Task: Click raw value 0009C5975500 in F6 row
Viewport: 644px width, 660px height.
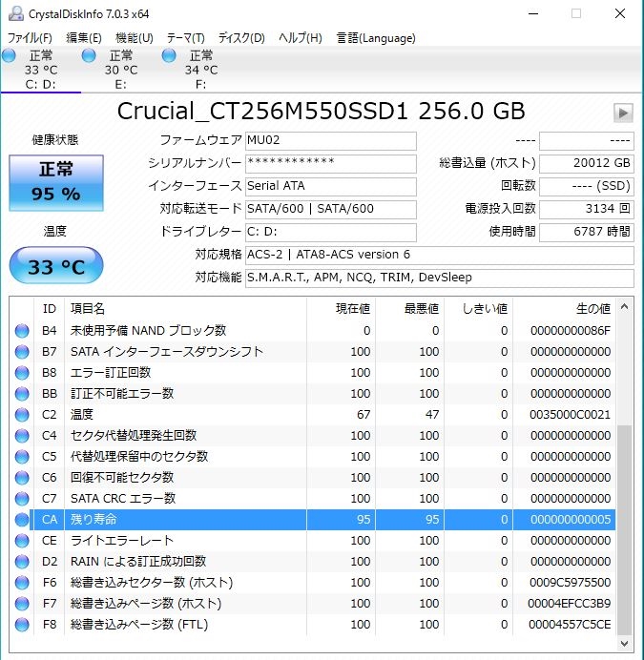Action: pyautogui.click(x=570, y=583)
